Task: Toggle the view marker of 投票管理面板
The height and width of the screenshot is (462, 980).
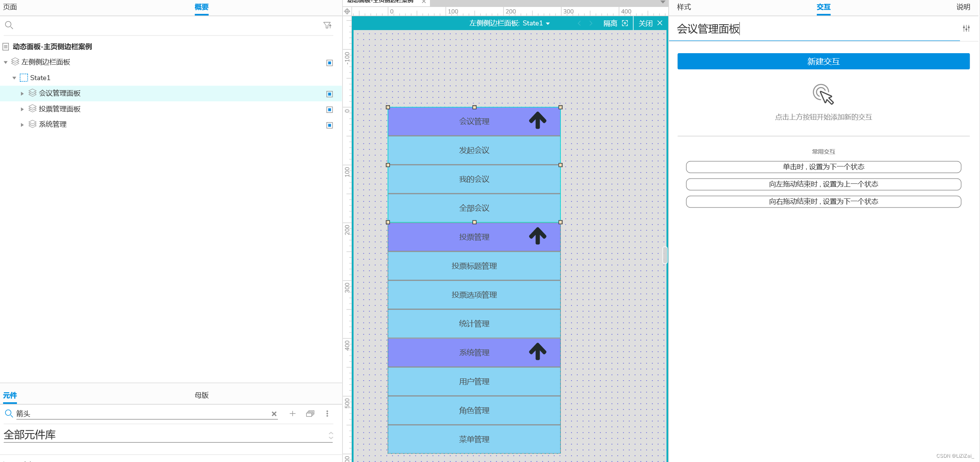Action: click(329, 110)
